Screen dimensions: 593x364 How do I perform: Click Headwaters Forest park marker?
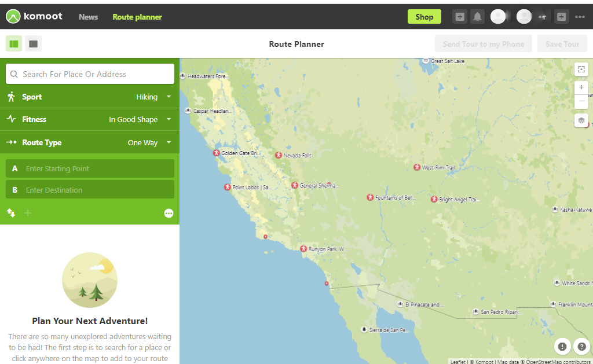click(x=182, y=76)
